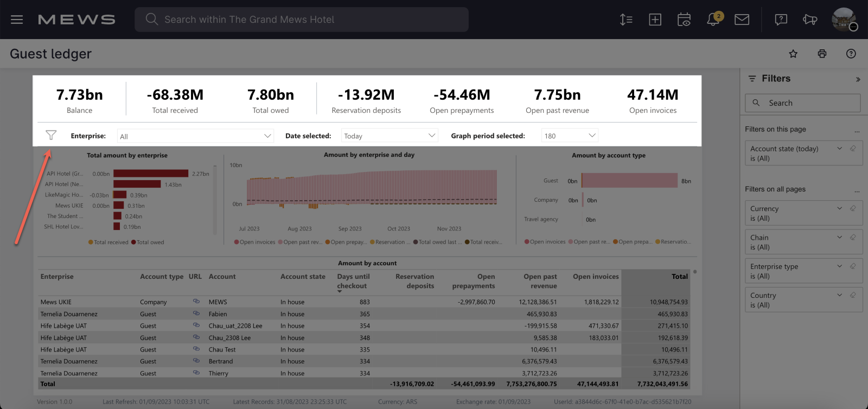Toggle Total received legend in enterprise chart

pyautogui.click(x=108, y=242)
